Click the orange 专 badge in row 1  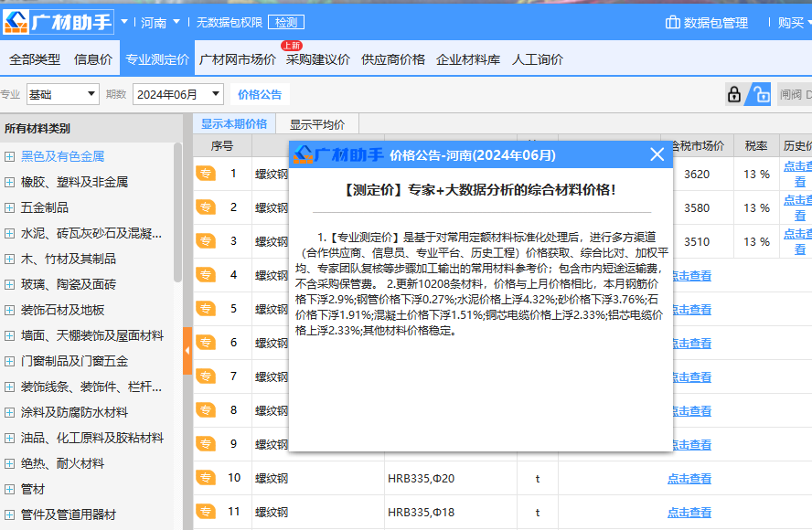206,174
